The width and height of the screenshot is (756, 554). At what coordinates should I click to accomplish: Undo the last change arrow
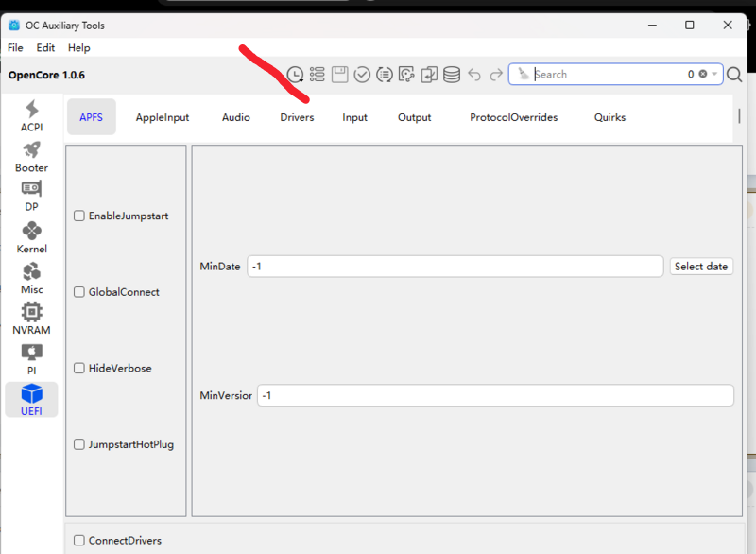(x=474, y=75)
